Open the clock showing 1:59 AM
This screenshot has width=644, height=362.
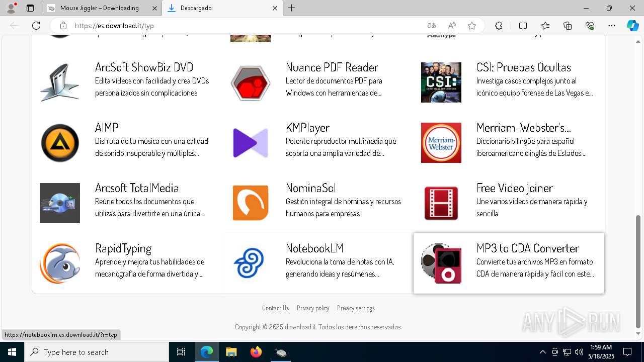pyautogui.click(x=601, y=352)
